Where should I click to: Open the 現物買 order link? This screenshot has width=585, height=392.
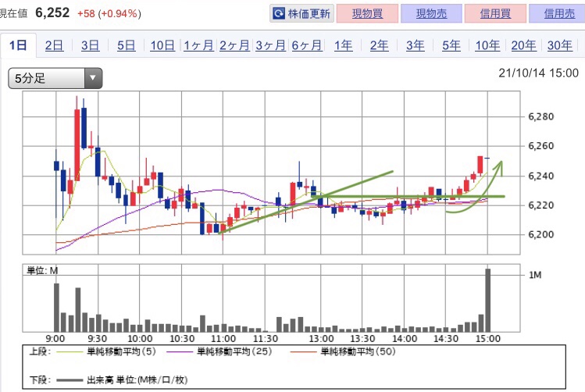coord(367,14)
